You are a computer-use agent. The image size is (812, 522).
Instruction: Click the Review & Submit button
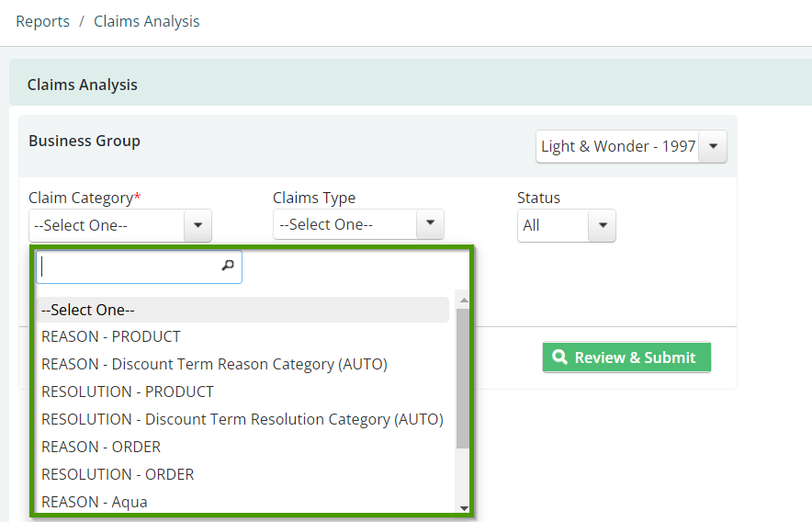[x=626, y=357]
